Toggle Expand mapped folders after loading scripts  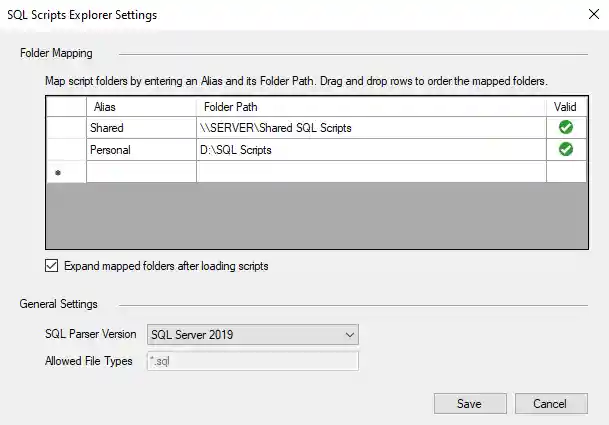tap(53, 266)
